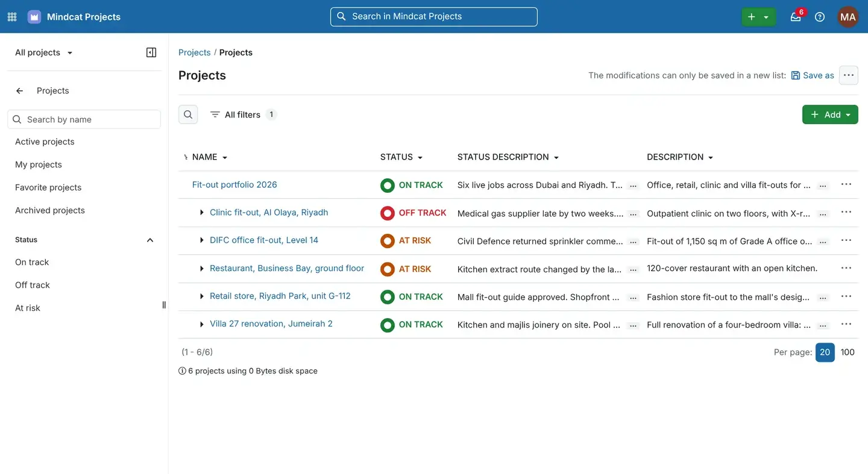Expand the DIFC office fit-out row
Screen dimensions: 868x474
click(202, 240)
